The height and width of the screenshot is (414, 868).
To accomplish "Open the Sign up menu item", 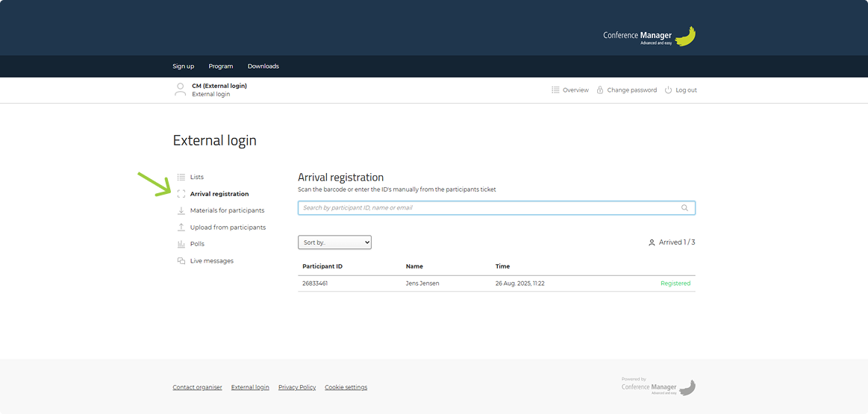I will point(184,66).
